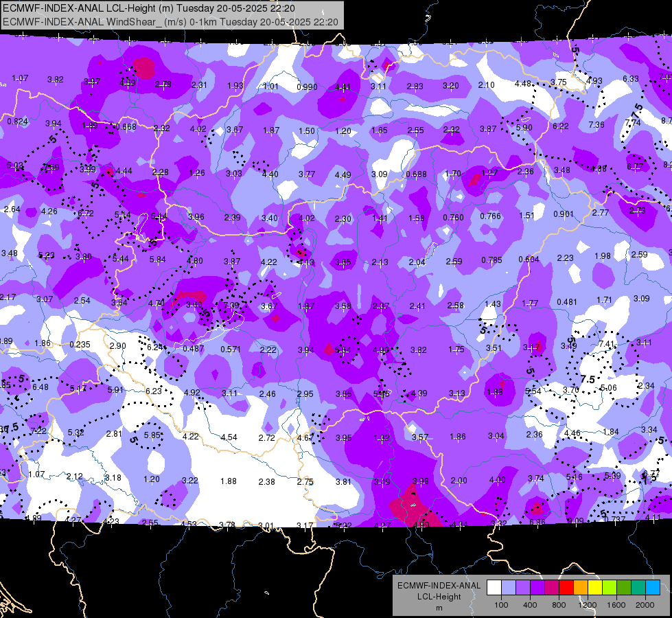Screen dimensions: 672x618
Task: Click the wind shear value 0.824
Action: [18, 122]
